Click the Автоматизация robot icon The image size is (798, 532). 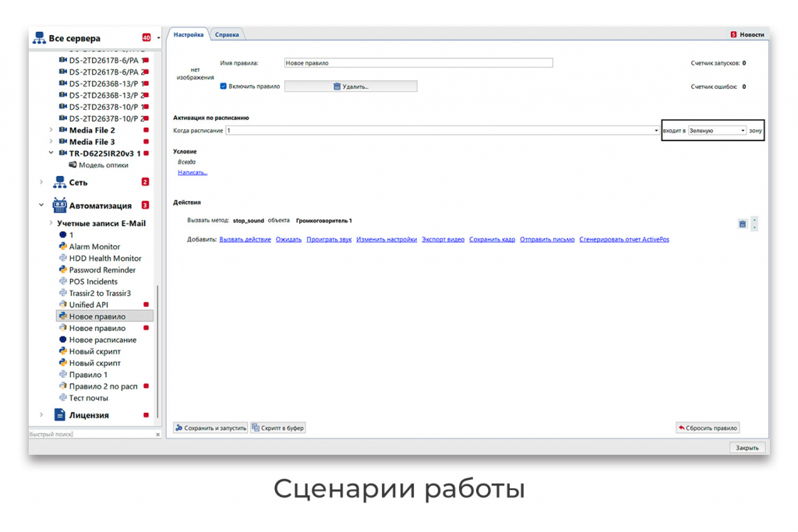[59, 206]
